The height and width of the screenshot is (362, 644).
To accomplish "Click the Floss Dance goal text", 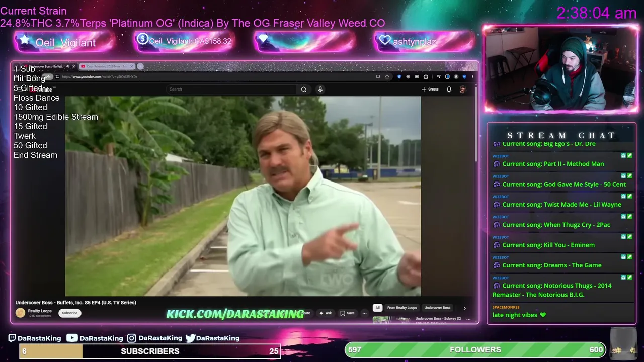I will [x=37, y=98].
